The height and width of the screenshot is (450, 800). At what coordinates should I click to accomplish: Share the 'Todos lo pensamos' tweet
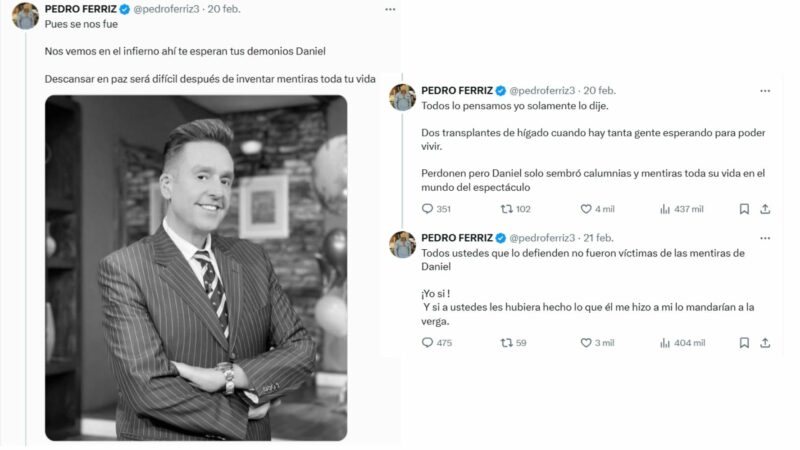[x=765, y=209]
